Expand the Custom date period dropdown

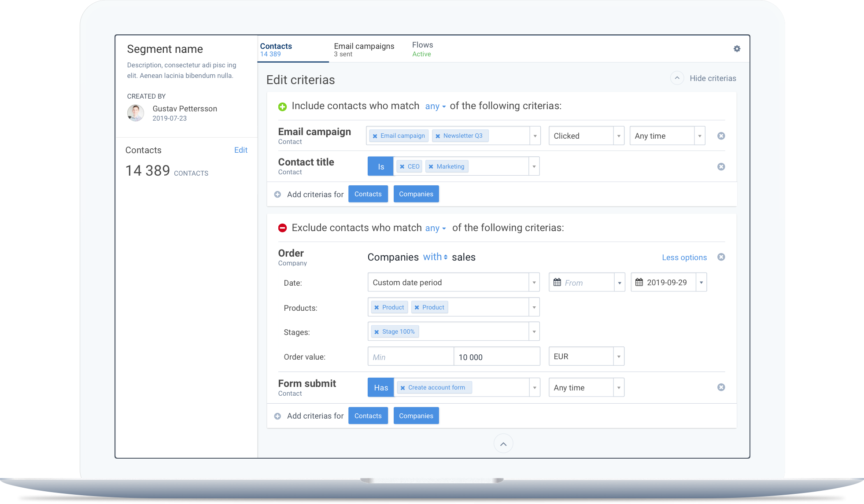(534, 282)
